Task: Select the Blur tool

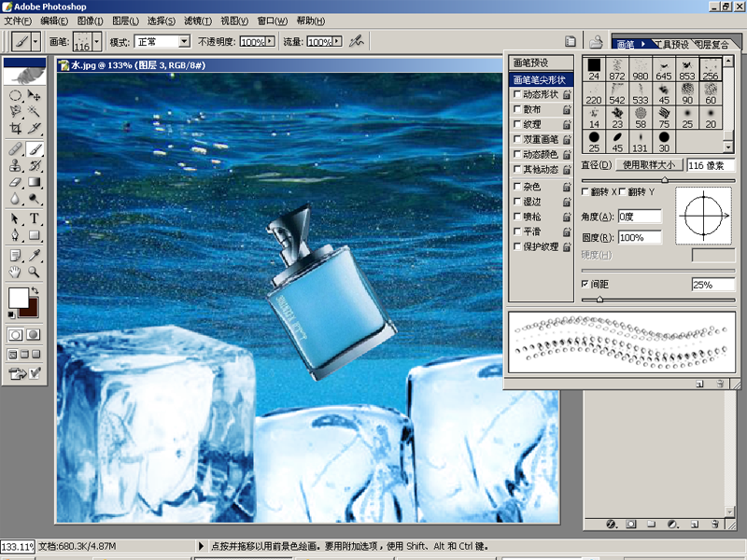Action: (15, 198)
